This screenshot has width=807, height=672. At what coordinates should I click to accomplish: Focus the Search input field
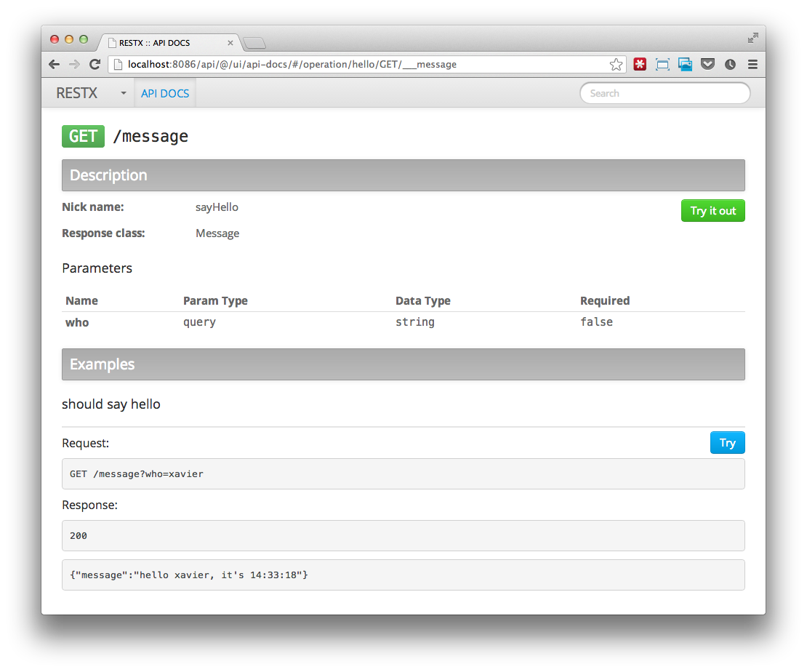click(x=665, y=93)
